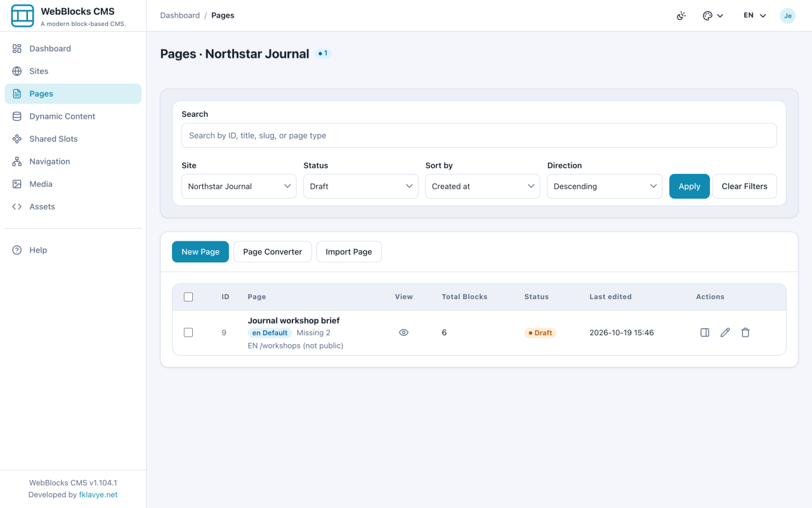Click the Last edited column header

point(610,297)
